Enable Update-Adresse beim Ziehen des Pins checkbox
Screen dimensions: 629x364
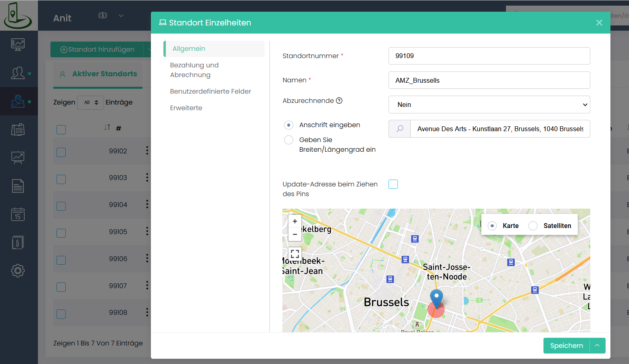(393, 184)
